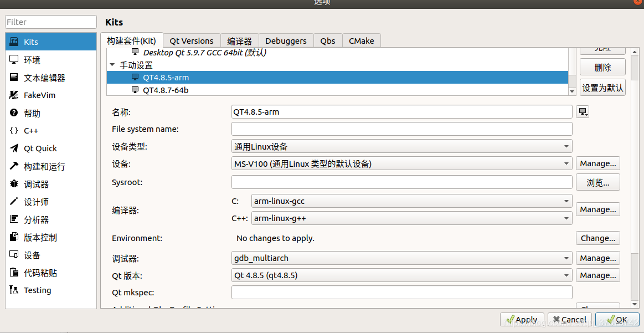Click Manage button next to Qt 版本
This screenshot has width=644, height=333.
597,275
